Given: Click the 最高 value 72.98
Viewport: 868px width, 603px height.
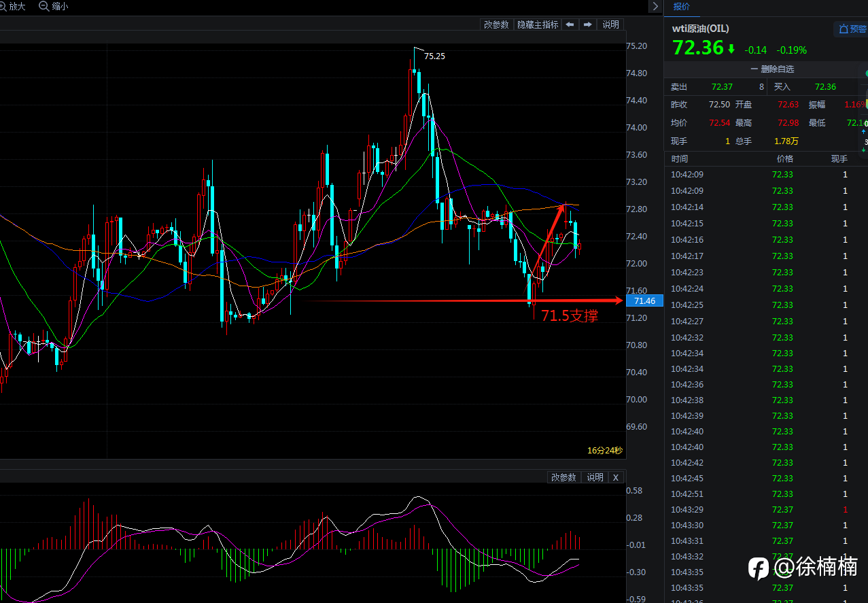Looking at the screenshot, I should (788, 123).
